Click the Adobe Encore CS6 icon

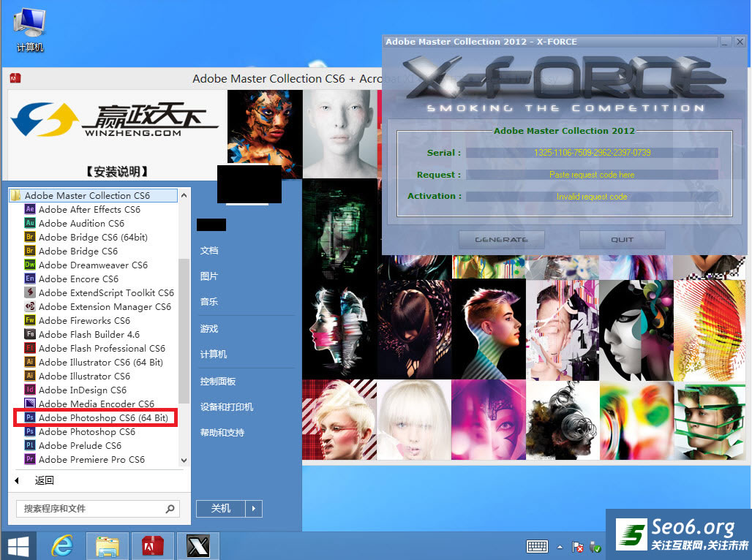click(x=30, y=279)
